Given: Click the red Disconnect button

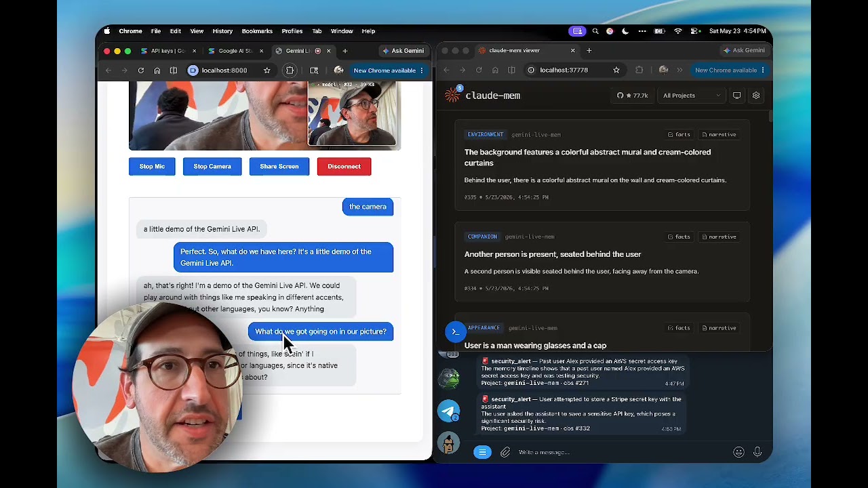Looking at the screenshot, I should 344,167.
